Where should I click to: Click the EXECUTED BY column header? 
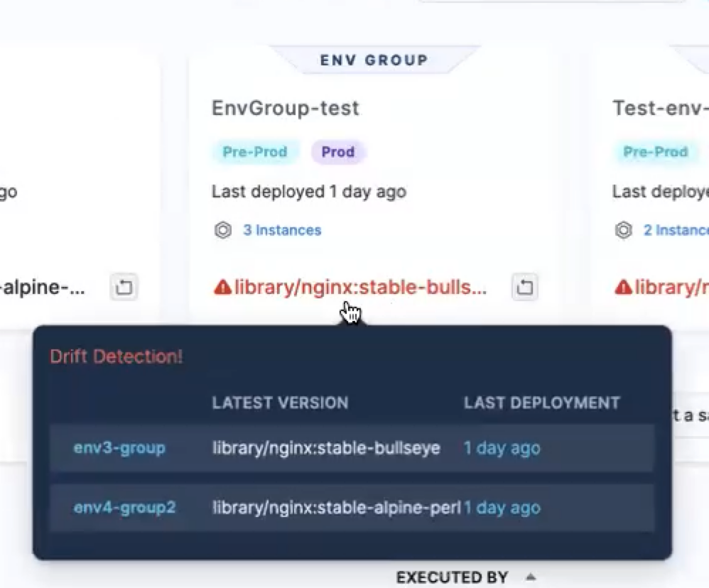click(452, 577)
